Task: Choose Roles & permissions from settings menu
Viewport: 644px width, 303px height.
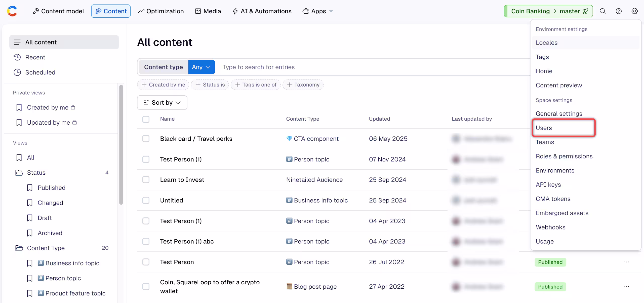Action: pyautogui.click(x=564, y=156)
